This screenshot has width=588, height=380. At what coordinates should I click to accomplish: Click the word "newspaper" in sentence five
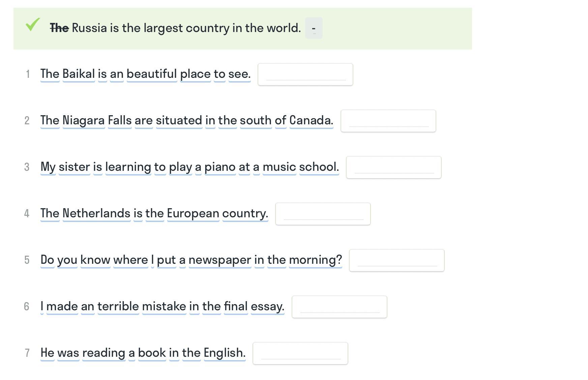(219, 260)
